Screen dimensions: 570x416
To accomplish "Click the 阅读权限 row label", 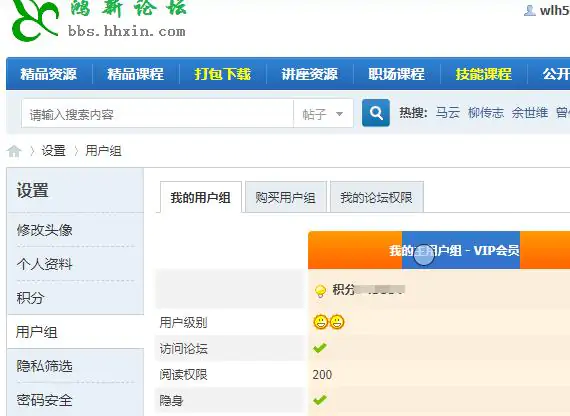I will coord(184,375).
